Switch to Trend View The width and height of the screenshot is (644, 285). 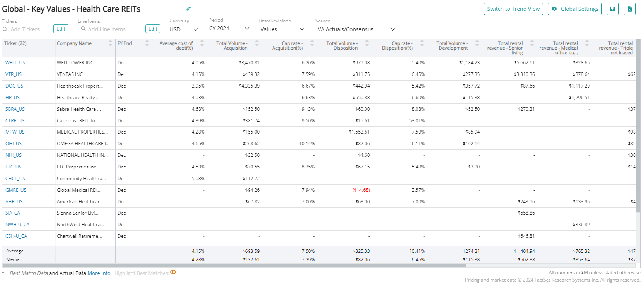(x=513, y=9)
